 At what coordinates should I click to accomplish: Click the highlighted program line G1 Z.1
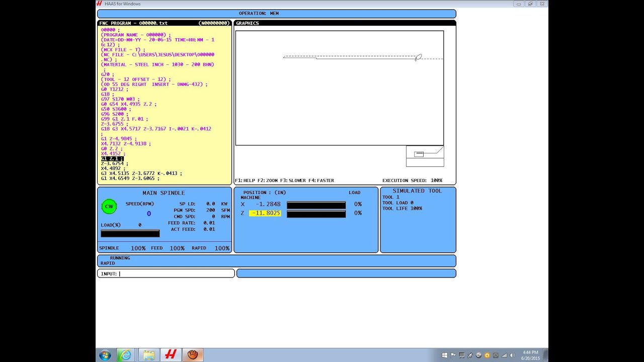(112, 158)
